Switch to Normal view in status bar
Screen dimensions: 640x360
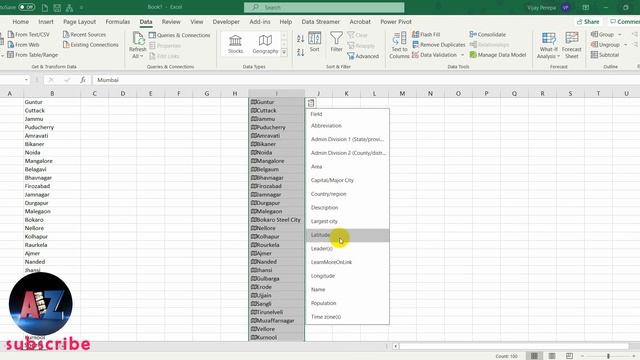pos(534,356)
